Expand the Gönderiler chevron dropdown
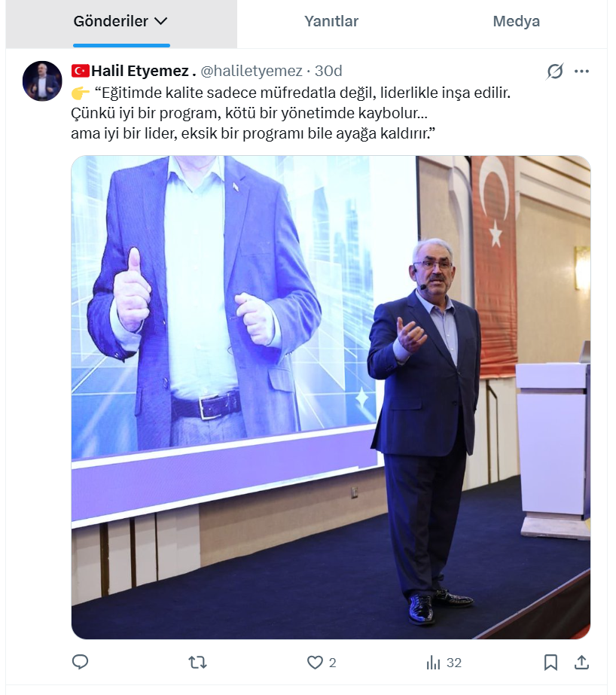The width and height of the screenshot is (616, 695). click(160, 21)
